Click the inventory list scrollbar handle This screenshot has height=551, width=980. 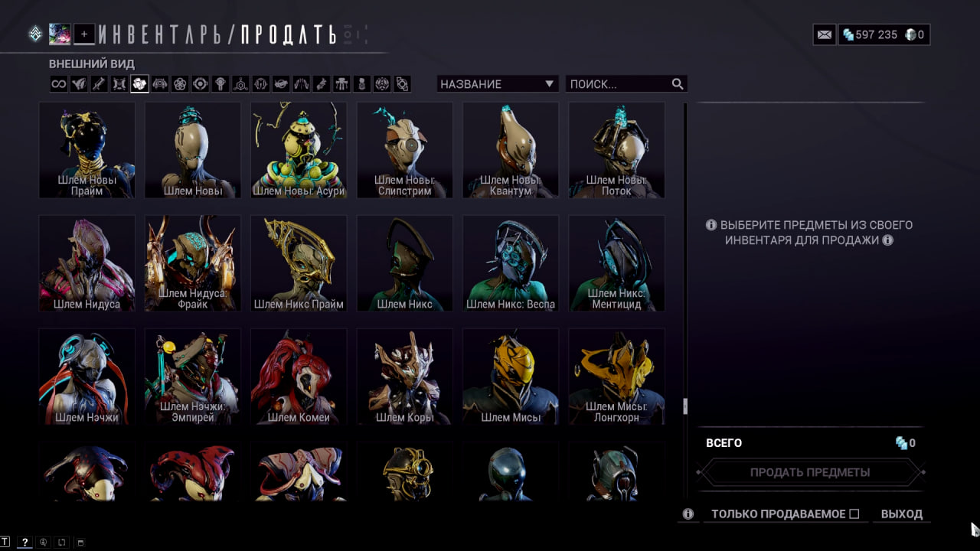(685, 406)
